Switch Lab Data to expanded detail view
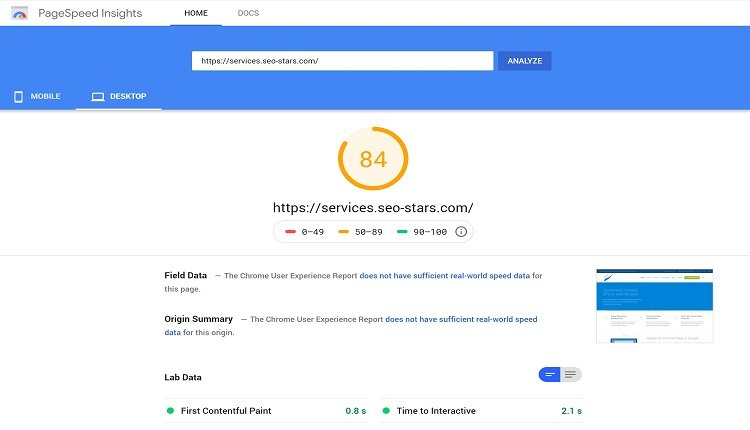750x430 pixels. (x=571, y=375)
